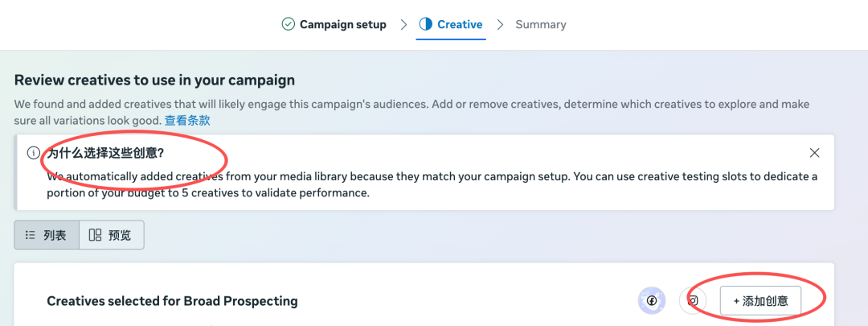Select the Instagram placement icon

[692, 301]
